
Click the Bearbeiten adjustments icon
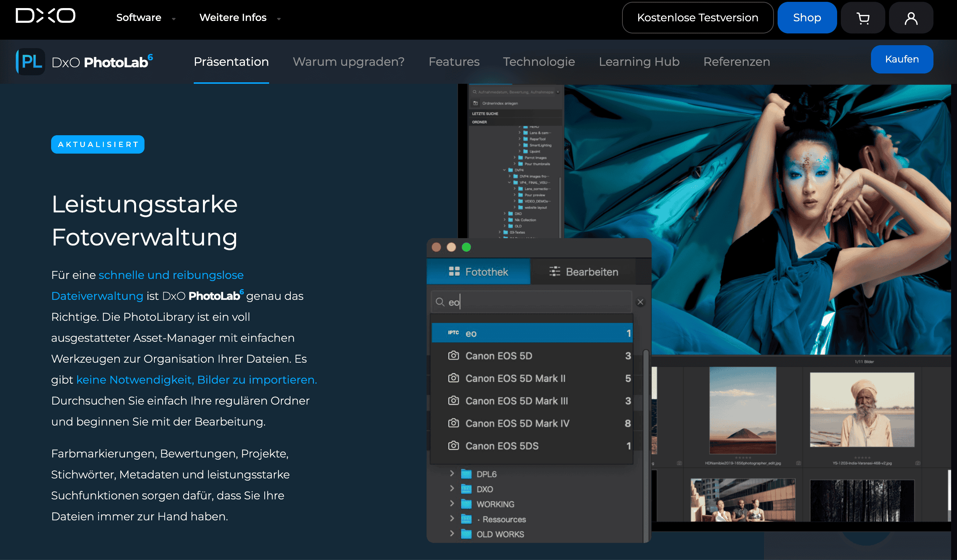pos(555,272)
